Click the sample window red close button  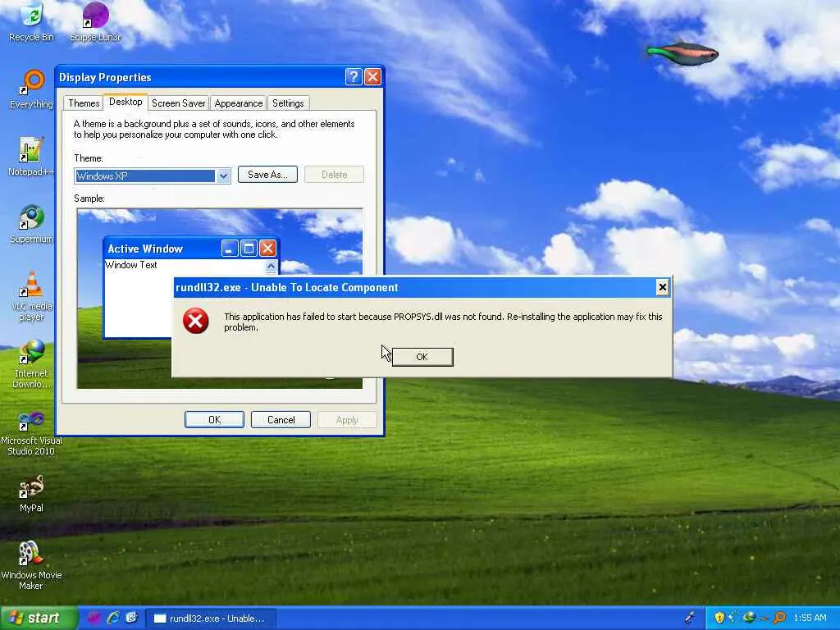click(268, 248)
